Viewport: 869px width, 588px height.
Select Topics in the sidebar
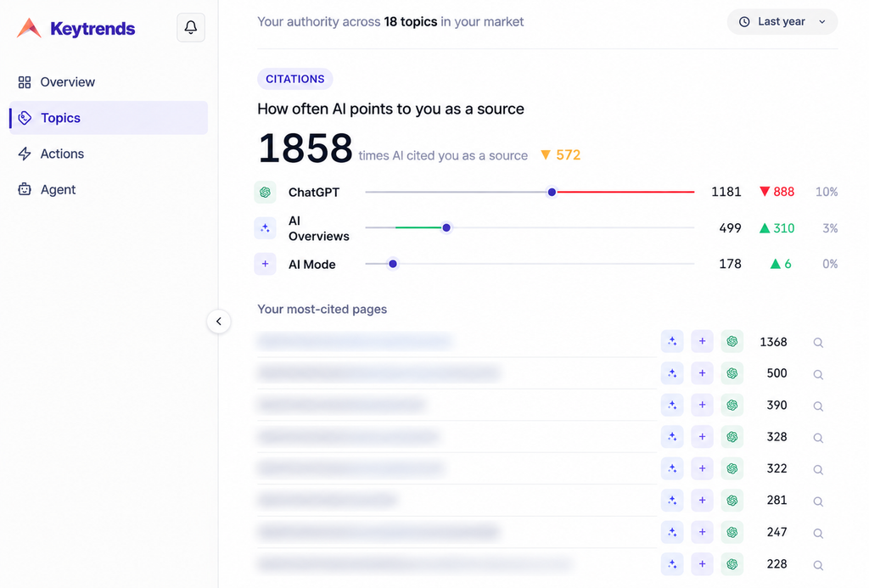[x=109, y=117]
